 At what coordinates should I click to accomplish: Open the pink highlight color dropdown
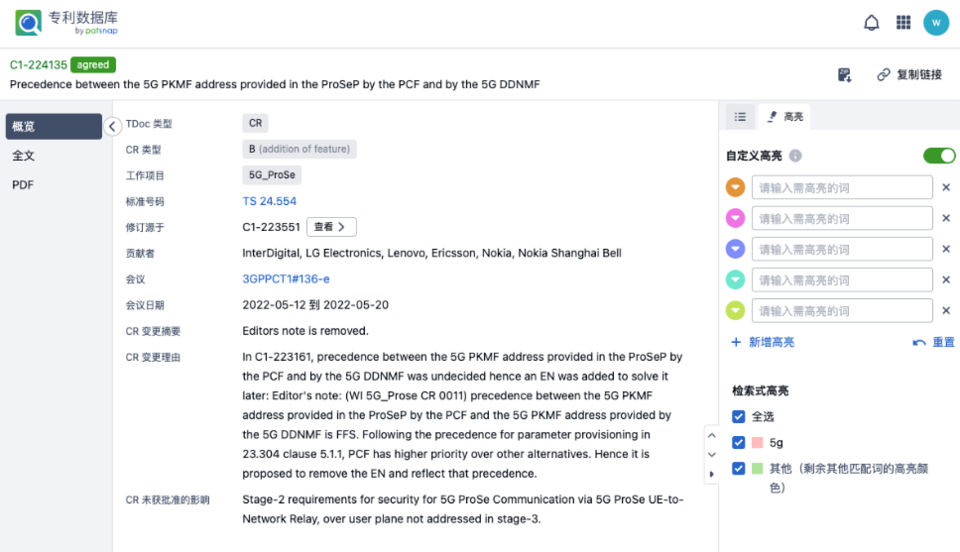click(x=736, y=218)
